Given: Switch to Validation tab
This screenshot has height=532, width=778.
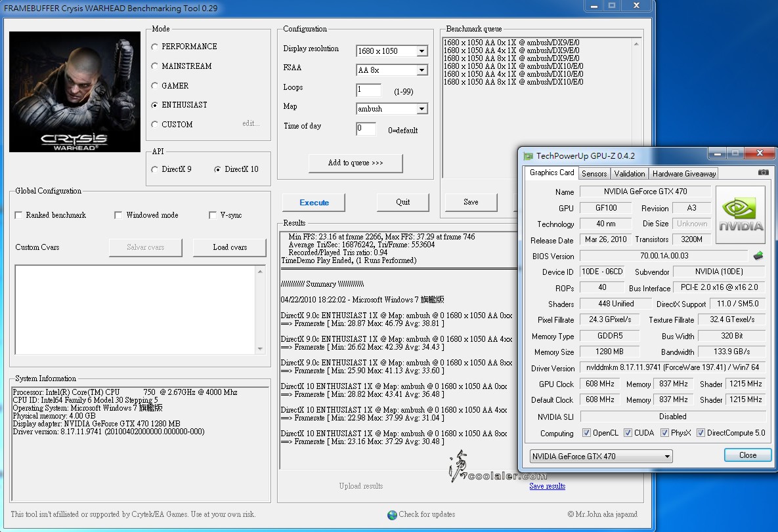Looking at the screenshot, I should pyautogui.click(x=629, y=174).
